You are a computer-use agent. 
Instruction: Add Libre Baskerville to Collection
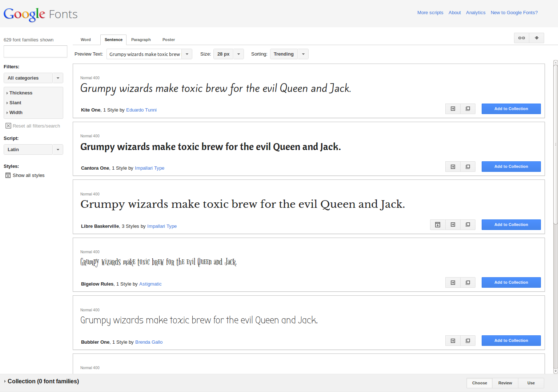tap(511, 225)
